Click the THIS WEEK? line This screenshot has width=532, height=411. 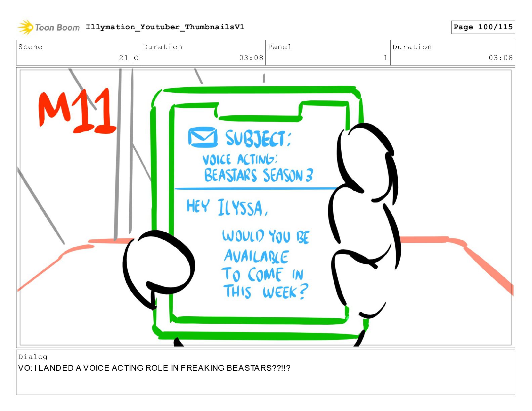(266, 291)
